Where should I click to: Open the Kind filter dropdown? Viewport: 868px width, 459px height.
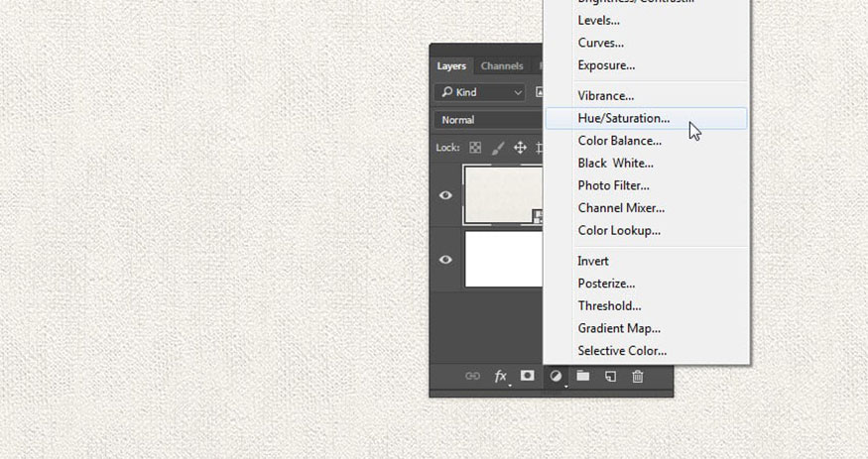(x=480, y=92)
